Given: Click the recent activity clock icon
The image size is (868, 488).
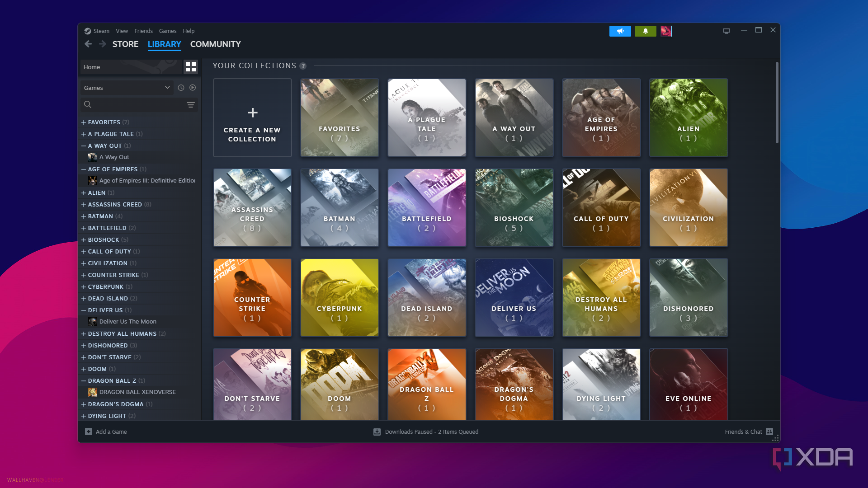Looking at the screenshot, I should click(x=181, y=88).
